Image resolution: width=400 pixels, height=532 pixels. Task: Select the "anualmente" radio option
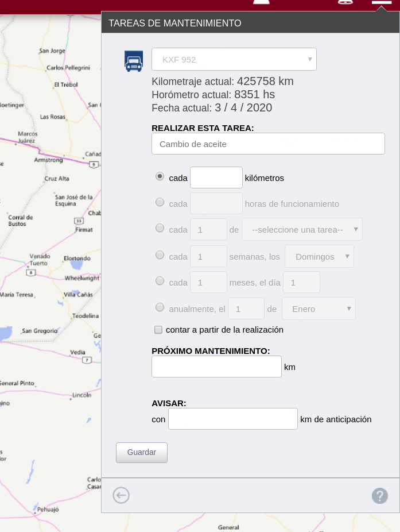[x=160, y=307]
